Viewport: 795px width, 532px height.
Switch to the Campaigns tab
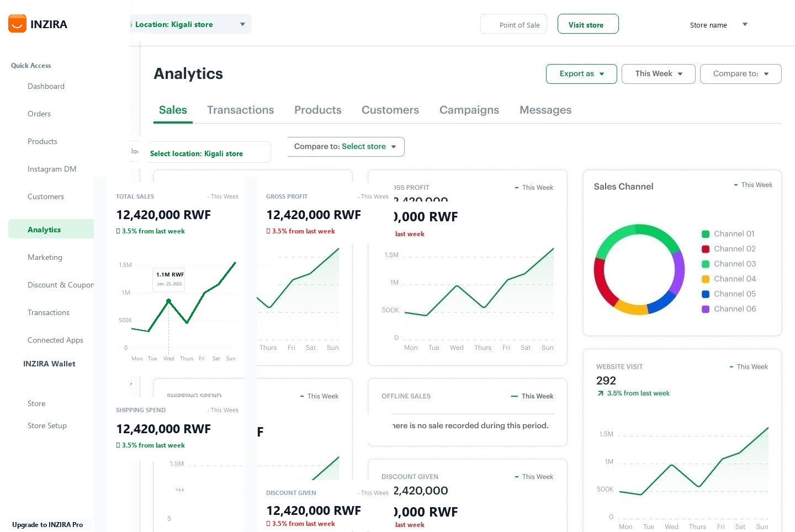tap(469, 110)
